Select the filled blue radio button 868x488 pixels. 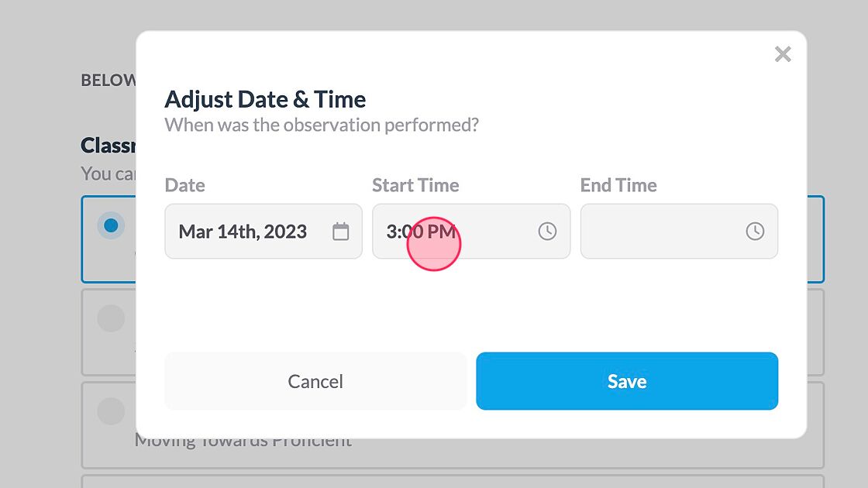click(x=111, y=225)
